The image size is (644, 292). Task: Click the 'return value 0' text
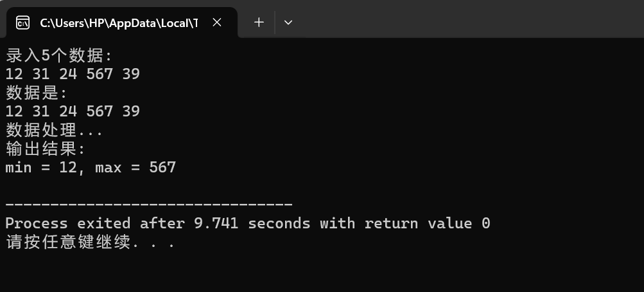point(428,223)
